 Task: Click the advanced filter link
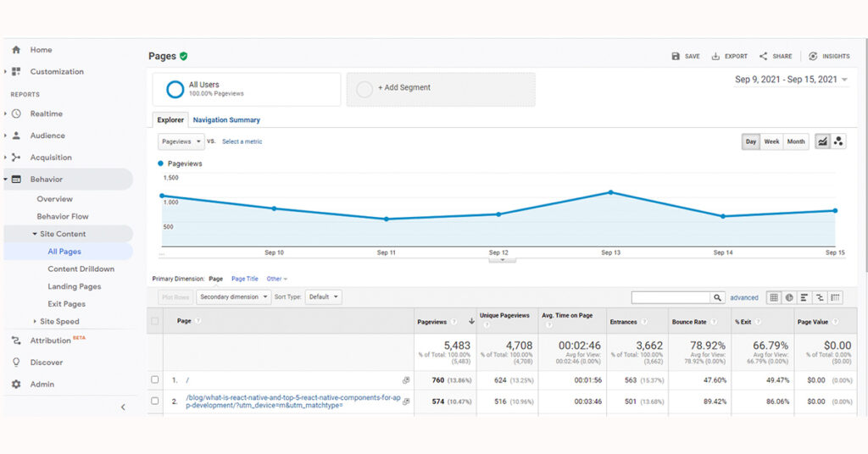tap(744, 297)
